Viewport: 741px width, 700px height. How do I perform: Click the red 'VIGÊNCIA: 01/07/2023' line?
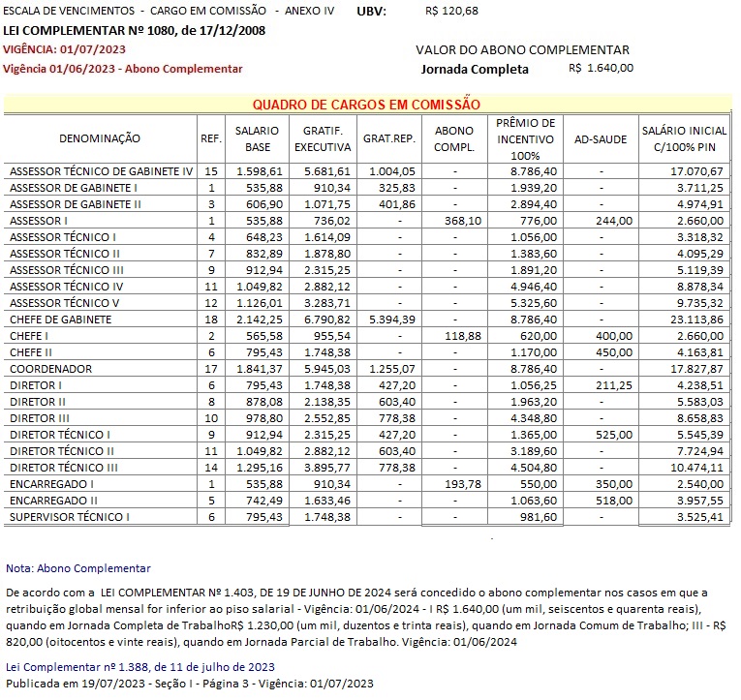(x=64, y=49)
